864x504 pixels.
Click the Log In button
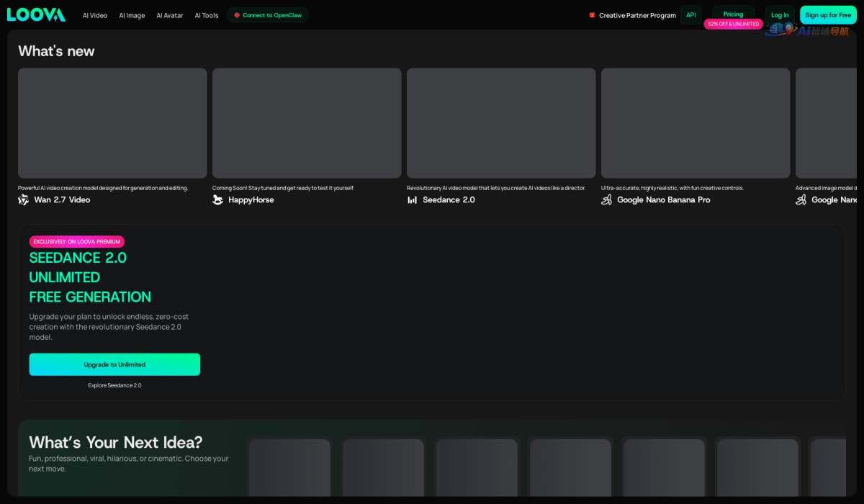coord(780,15)
